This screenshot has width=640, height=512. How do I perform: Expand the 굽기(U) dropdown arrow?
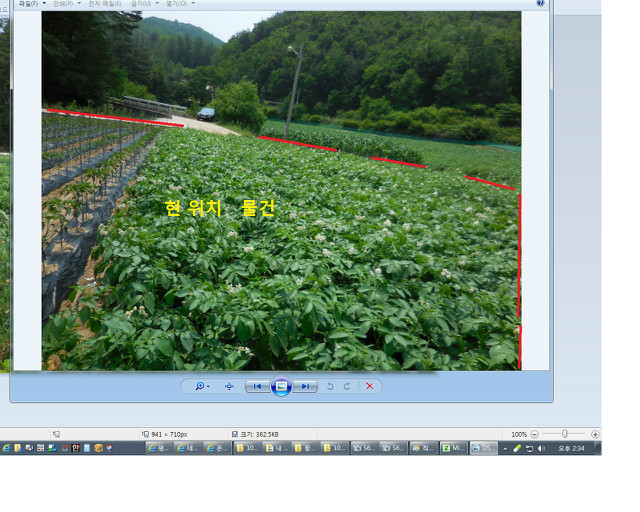[x=157, y=3]
